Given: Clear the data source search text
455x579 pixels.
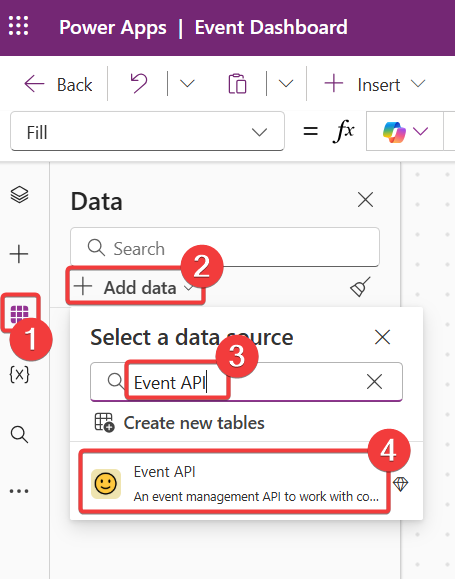Looking at the screenshot, I should [374, 381].
